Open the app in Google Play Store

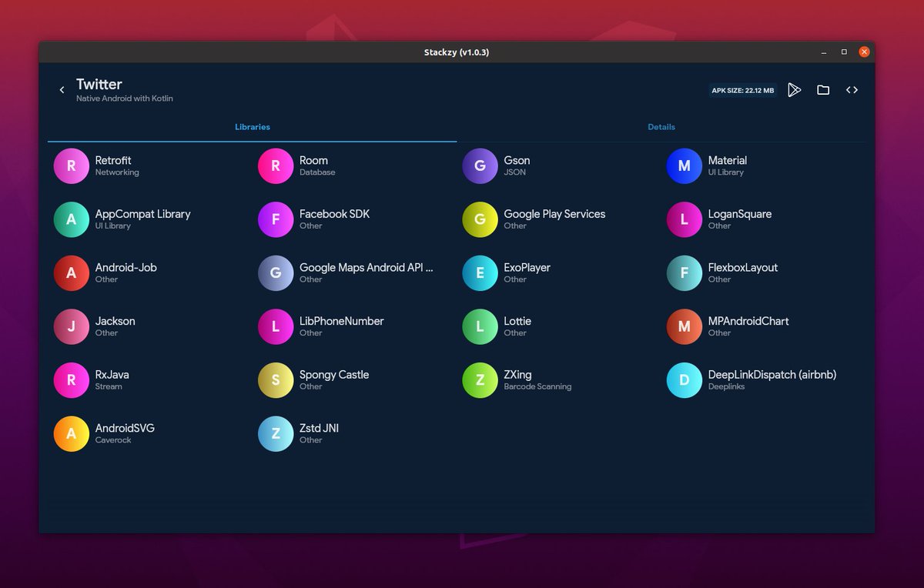coord(795,90)
